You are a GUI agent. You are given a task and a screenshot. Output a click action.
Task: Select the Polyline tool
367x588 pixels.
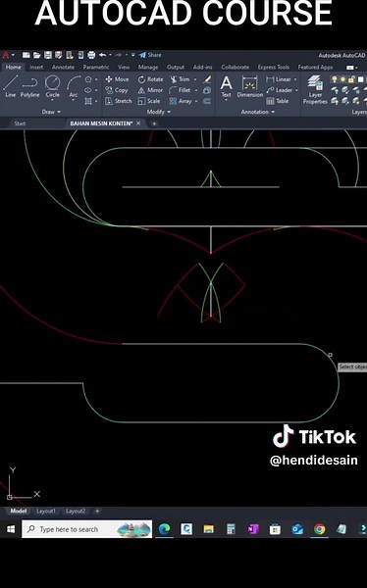coord(29,86)
